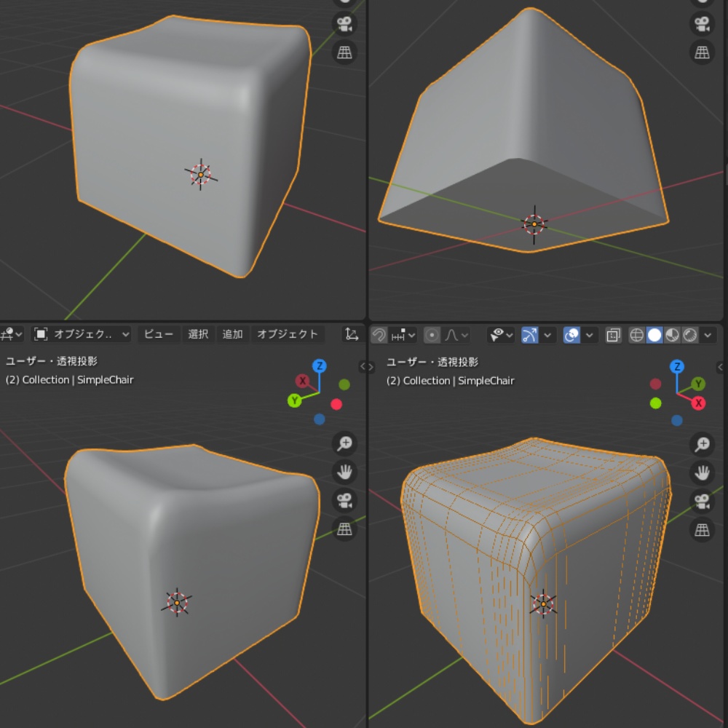Click bright green dot on bottom-right gizmo
Screen dimensions: 728x728
click(656, 403)
